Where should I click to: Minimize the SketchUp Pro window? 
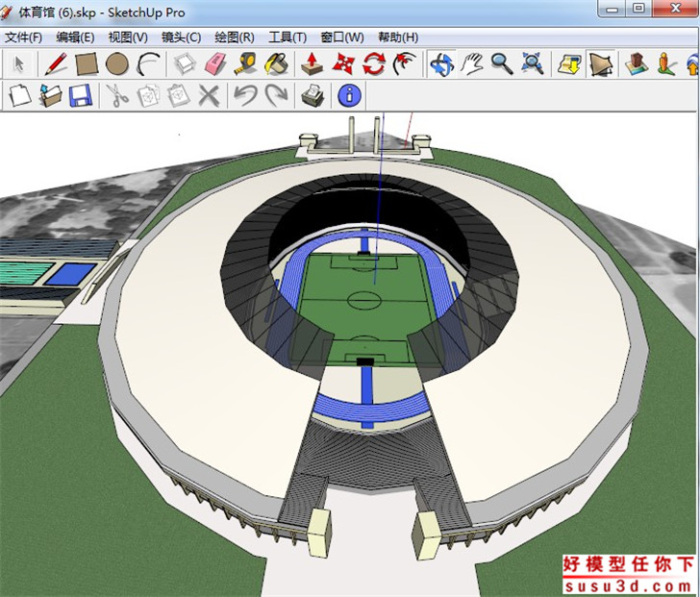(x=612, y=8)
